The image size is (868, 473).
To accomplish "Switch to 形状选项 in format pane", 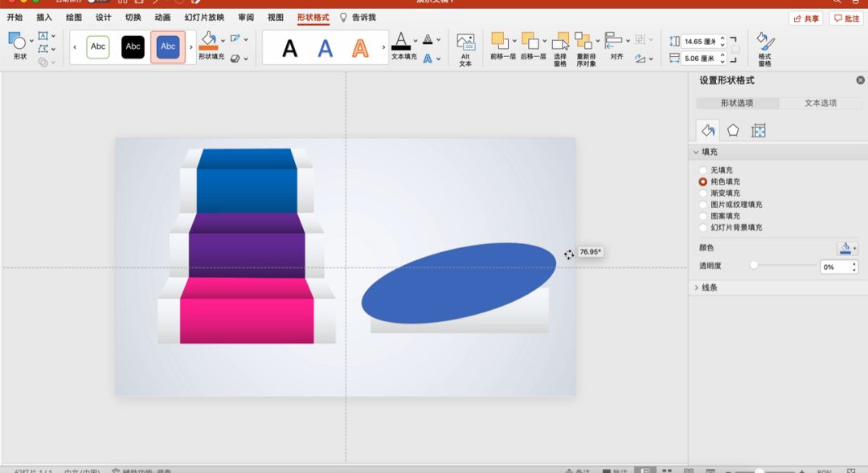I will pyautogui.click(x=737, y=103).
